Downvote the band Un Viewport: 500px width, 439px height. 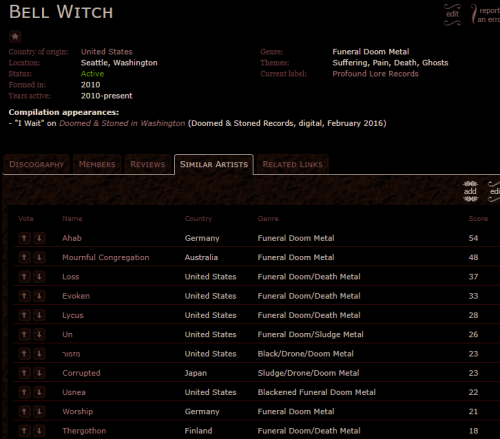39,334
